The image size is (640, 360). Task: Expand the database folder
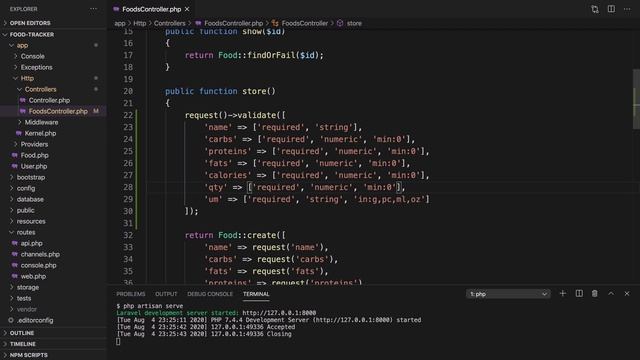click(x=30, y=200)
